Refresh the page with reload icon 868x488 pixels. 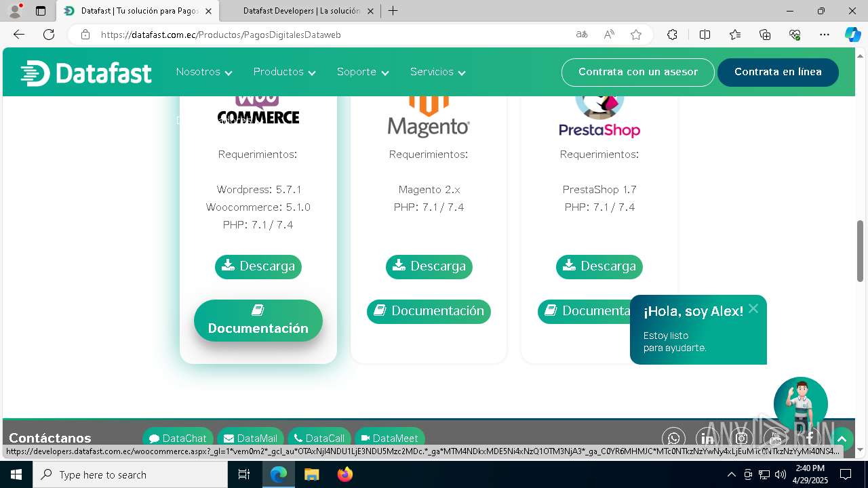tap(49, 35)
